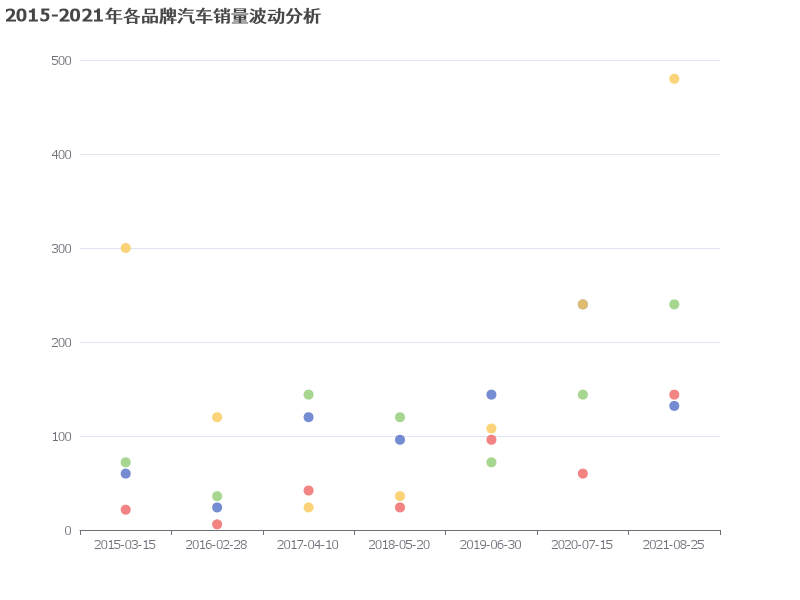Image resolution: width=800 pixels, height=600 pixels.
Task: Click the x-axis label 2016-02-28
Action: tap(216, 545)
